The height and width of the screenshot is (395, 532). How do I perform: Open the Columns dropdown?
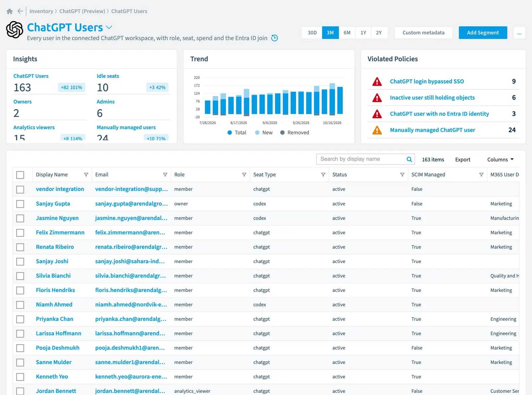(500, 159)
